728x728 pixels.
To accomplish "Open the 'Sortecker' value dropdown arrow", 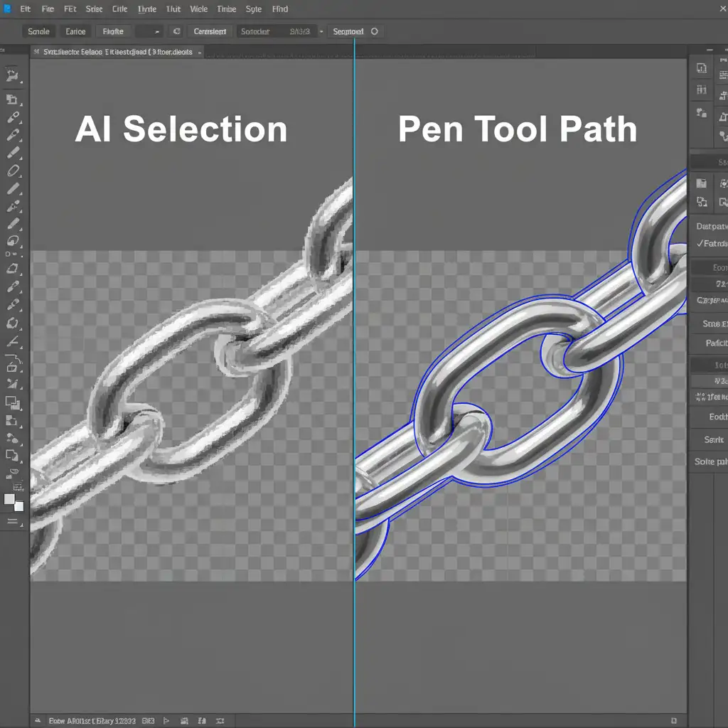I will click(x=321, y=31).
